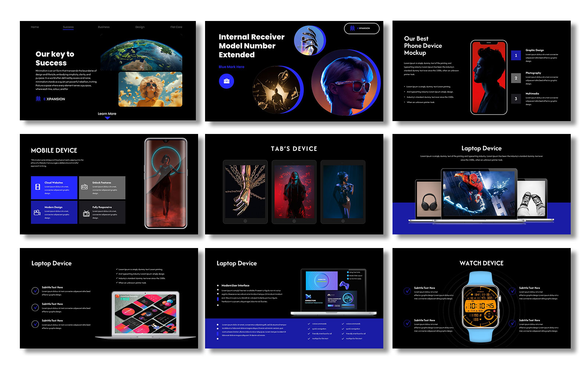
Task: Click the video camera icon beside Modern Design
Action: tap(37, 212)
